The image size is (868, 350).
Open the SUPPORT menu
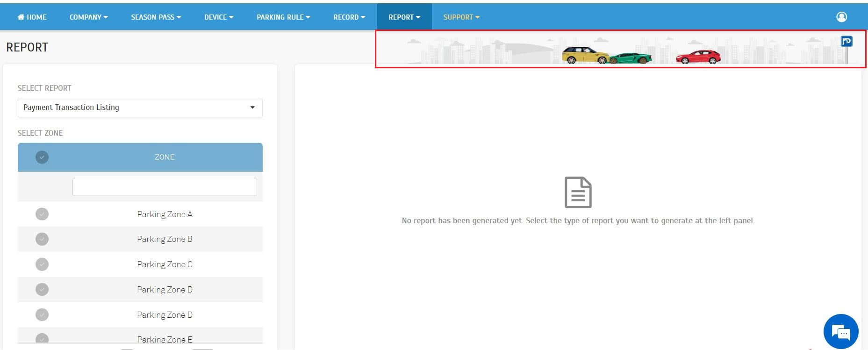coord(461,17)
